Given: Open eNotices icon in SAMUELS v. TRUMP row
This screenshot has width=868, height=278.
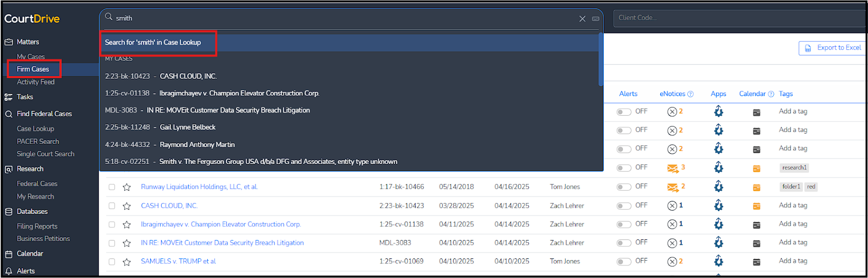Looking at the screenshot, I should [x=672, y=262].
